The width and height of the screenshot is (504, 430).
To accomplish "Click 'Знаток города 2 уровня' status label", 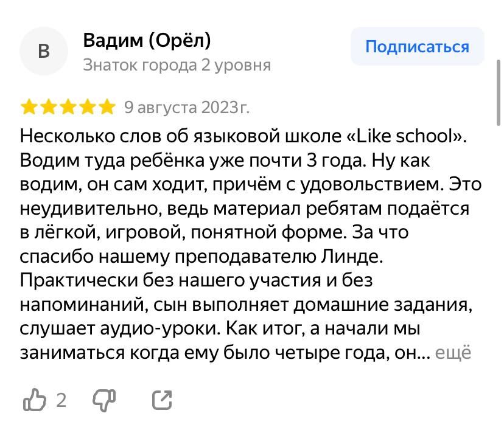I will coord(177,66).
